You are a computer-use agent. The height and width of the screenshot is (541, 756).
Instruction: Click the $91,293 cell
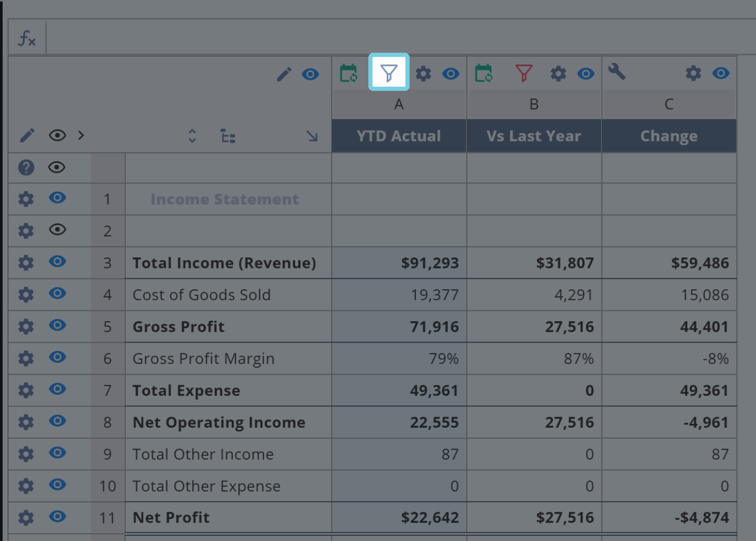pyautogui.click(x=399, y=263)
